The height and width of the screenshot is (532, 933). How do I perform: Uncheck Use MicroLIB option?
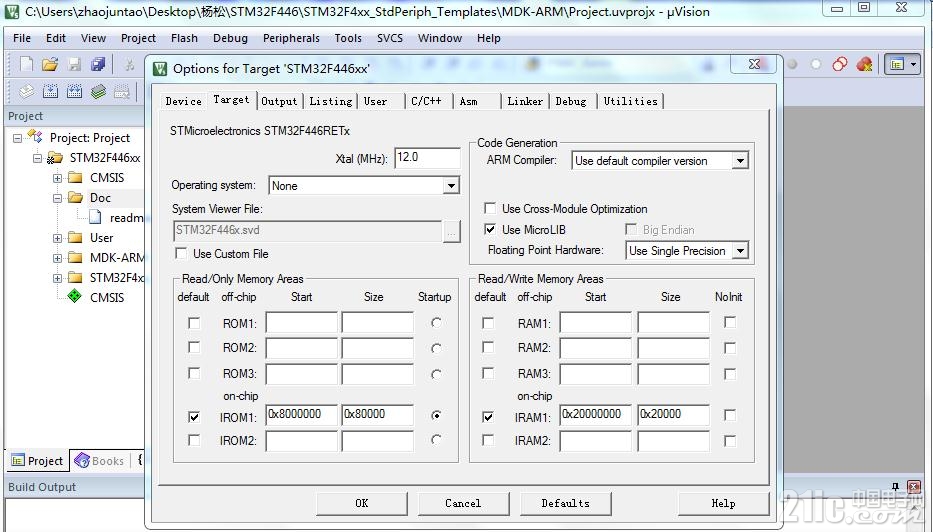click(490, 229)
